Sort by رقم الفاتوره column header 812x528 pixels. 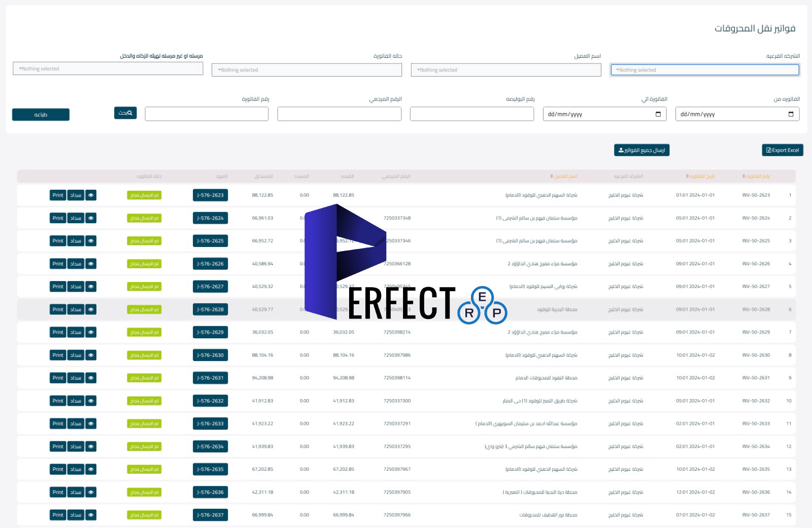(x=756, y=177)
